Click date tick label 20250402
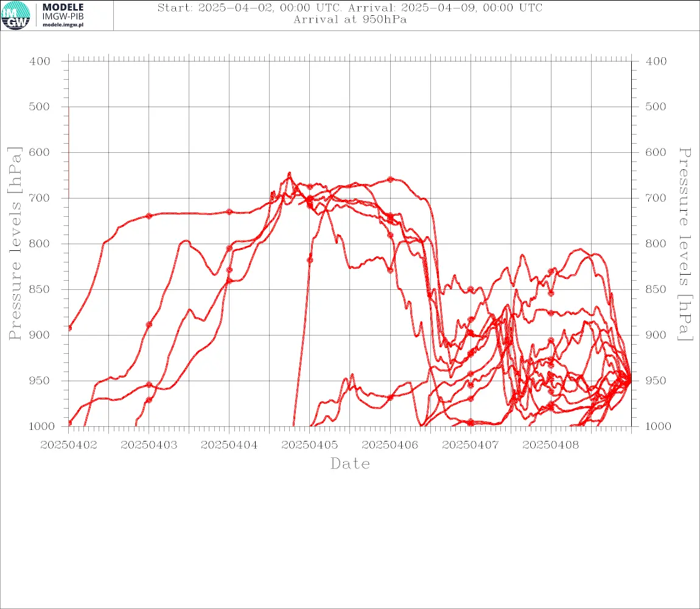The width and height of the screenshot is (700, 609). 69,445
